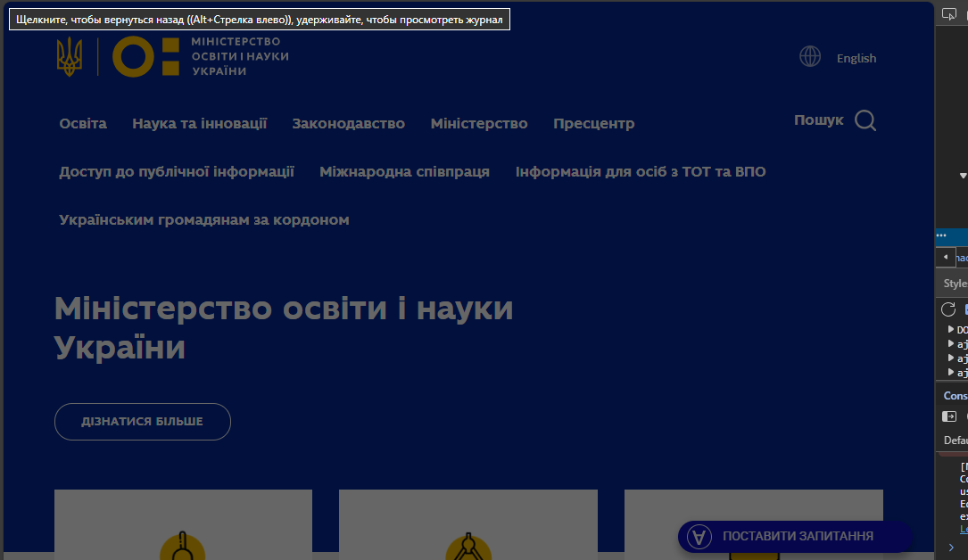The image size is (968, 560).
Task: Click the Ministry of Education gold logo
Action: (145, 56)
